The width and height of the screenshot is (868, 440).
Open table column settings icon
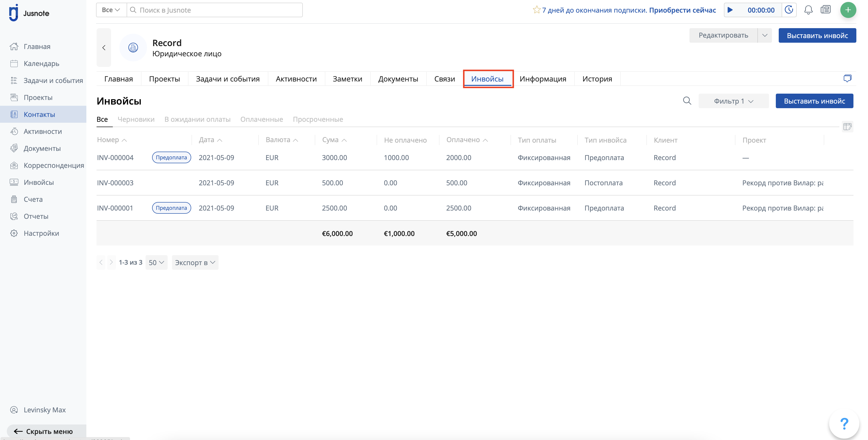[847, 127]
